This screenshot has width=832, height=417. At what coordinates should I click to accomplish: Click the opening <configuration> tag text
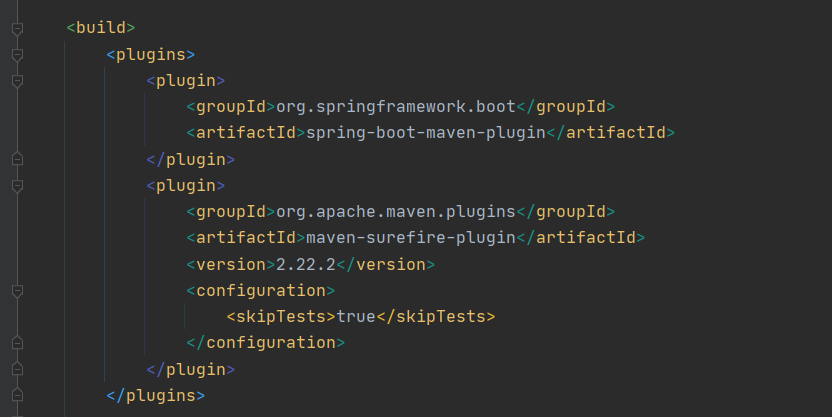click(x=261, y=291)
